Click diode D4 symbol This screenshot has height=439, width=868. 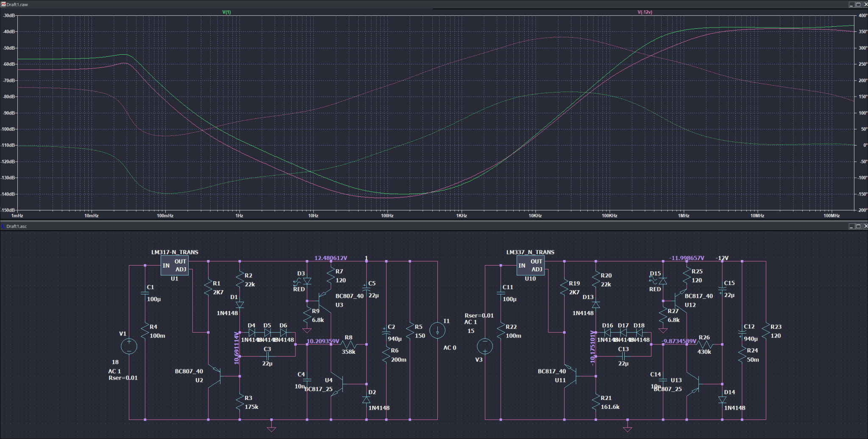(251, 333)
